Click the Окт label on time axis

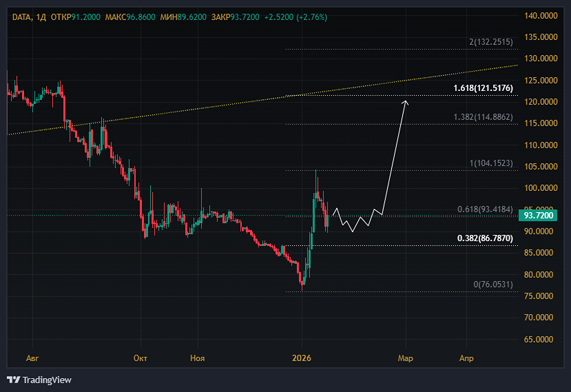pos(141,358)
